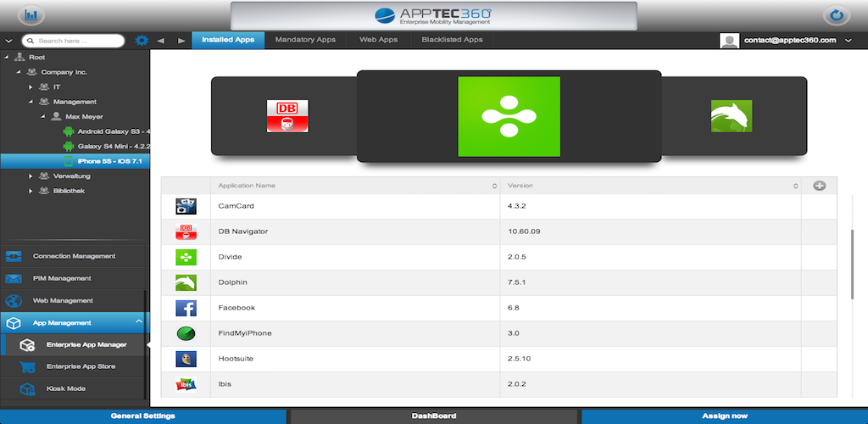The width and height of the screenshot is (868, 424).
Task: Click the Ibis app icon
Action: pyautogui.click(x=186, y=385)
